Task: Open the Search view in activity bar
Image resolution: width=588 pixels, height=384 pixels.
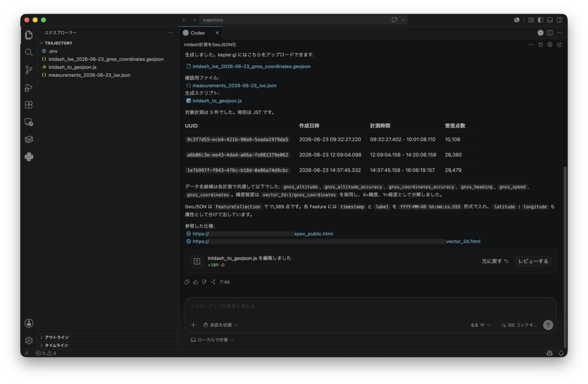Action: tap(29, 52)
